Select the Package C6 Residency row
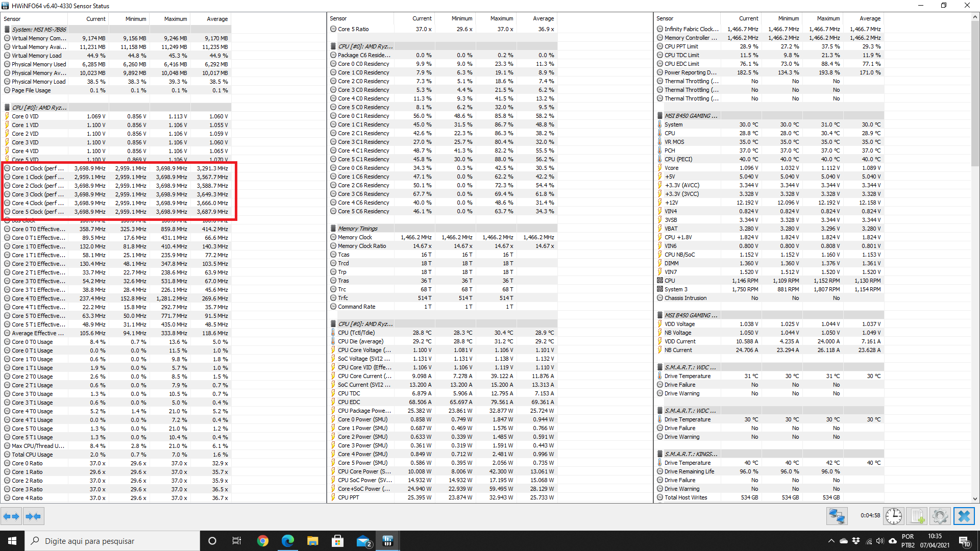 coord(443,55)
